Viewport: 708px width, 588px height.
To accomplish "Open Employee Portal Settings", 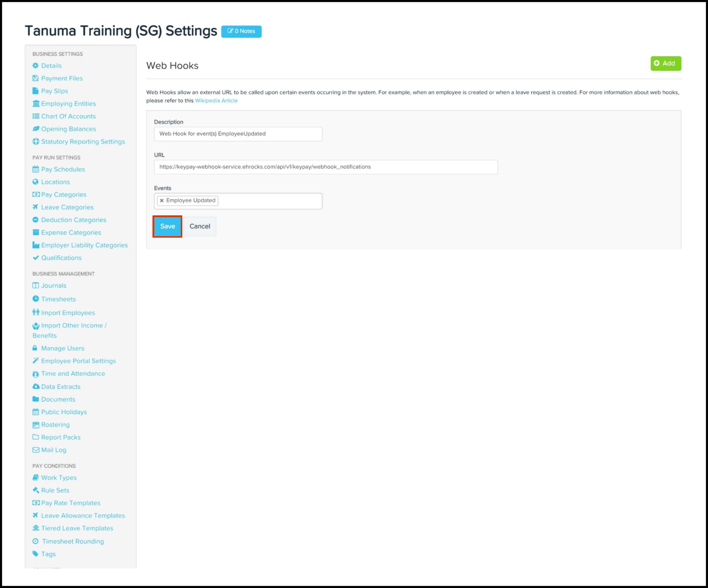I will tap(78, 361).
